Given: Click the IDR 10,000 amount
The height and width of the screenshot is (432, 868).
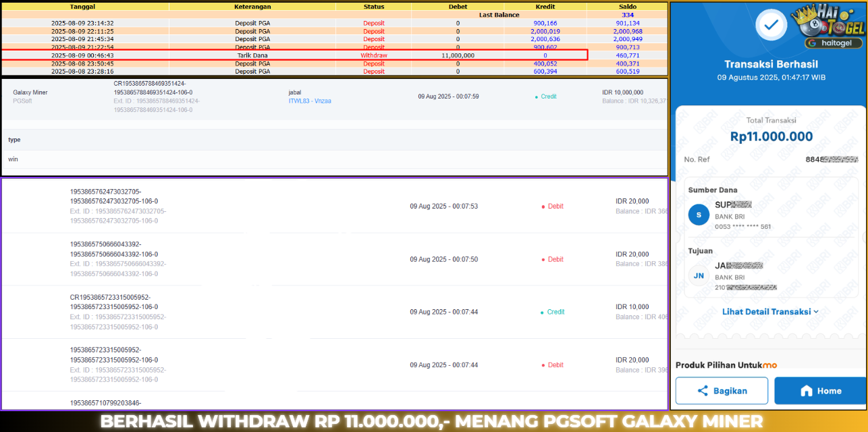Looking at the screenshot, I should click(632, 306).
